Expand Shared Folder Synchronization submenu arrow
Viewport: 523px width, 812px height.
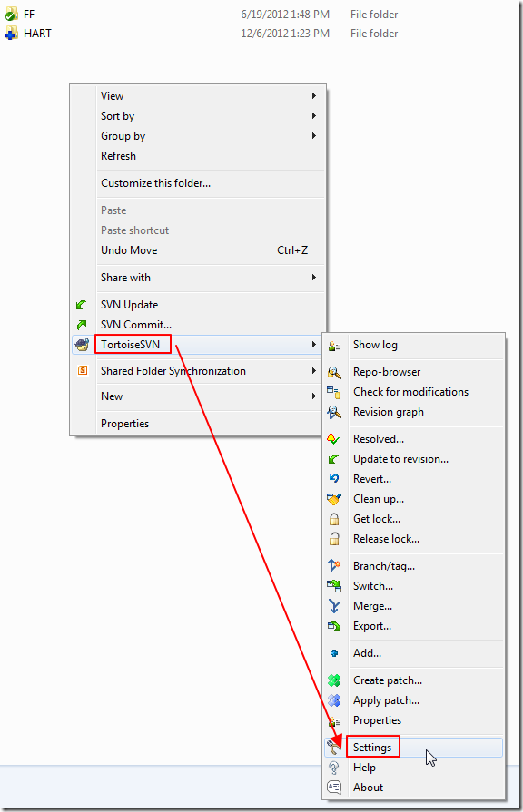point(314,371)
